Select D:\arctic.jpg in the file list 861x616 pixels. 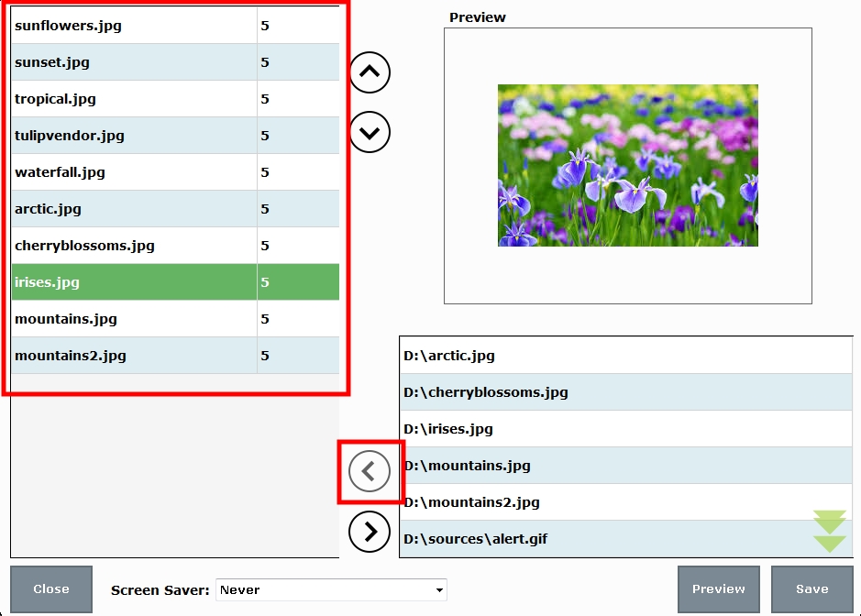(550, 355)
